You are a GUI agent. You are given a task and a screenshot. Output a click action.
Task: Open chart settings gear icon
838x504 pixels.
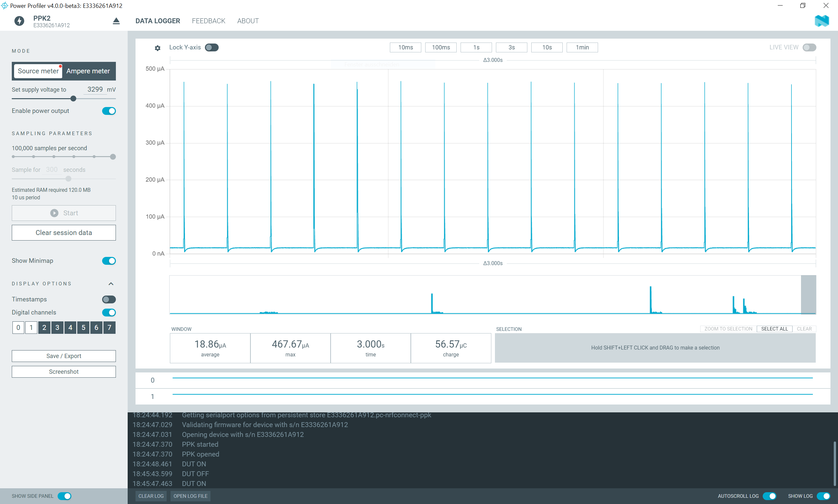pyautogui.click(x=157, y=48)
